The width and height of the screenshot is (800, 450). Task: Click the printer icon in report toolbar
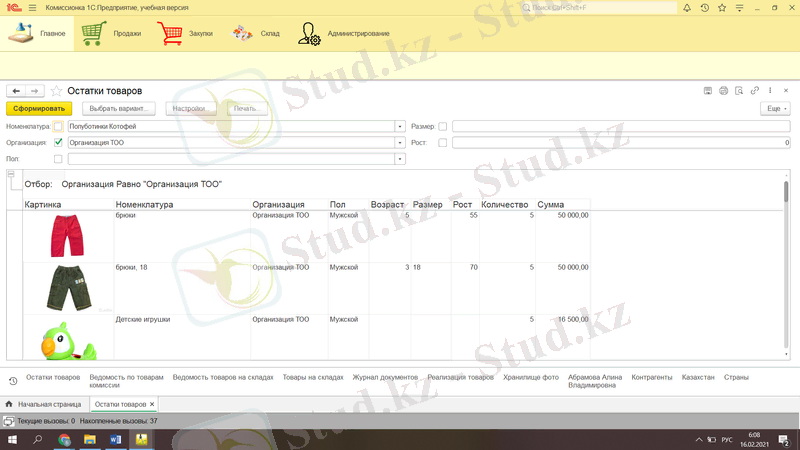click(x=723, y=91)
